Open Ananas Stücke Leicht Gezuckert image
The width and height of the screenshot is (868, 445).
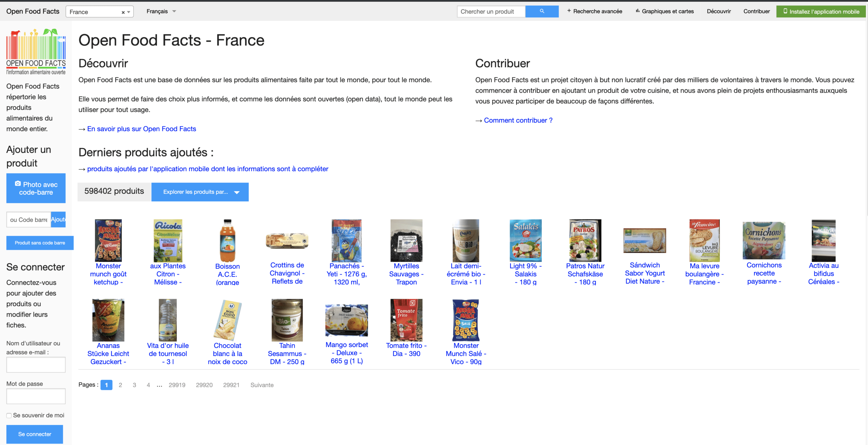(x=108, y=320)
